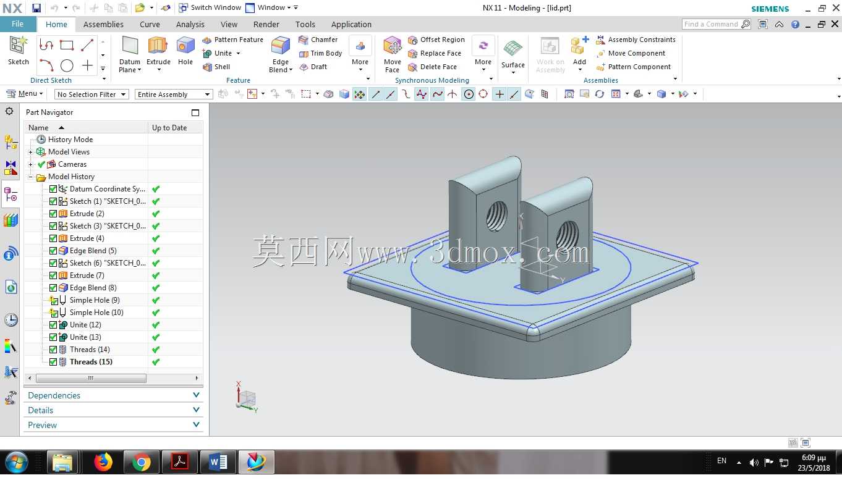Open the Window menu button
This screenshot has width=842, height=504.
[267, 8]
